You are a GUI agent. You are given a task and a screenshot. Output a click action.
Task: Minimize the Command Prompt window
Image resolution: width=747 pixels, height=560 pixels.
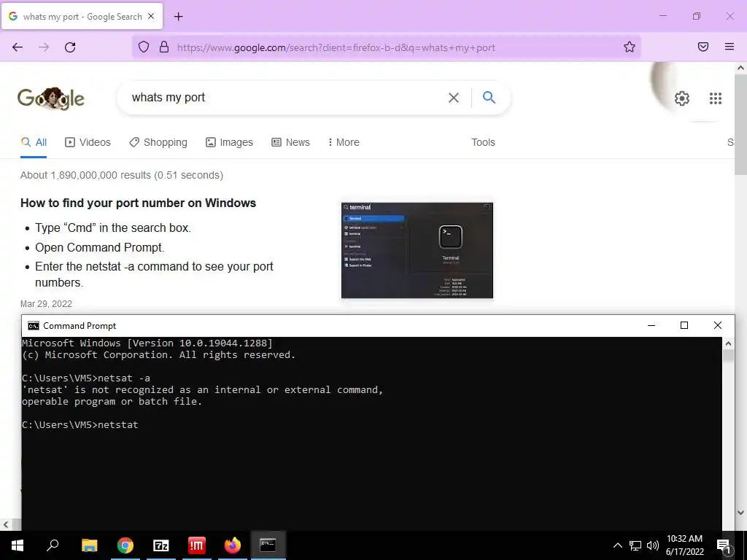point(651,326)
